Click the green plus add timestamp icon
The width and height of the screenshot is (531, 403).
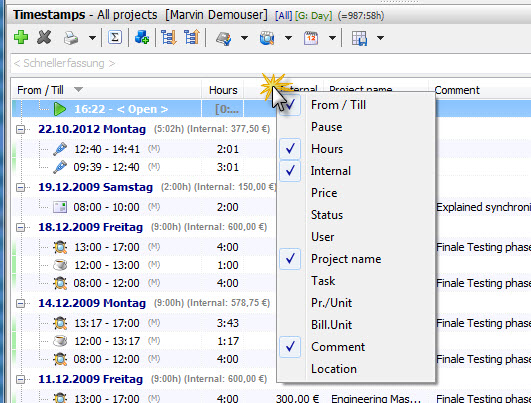21,37
